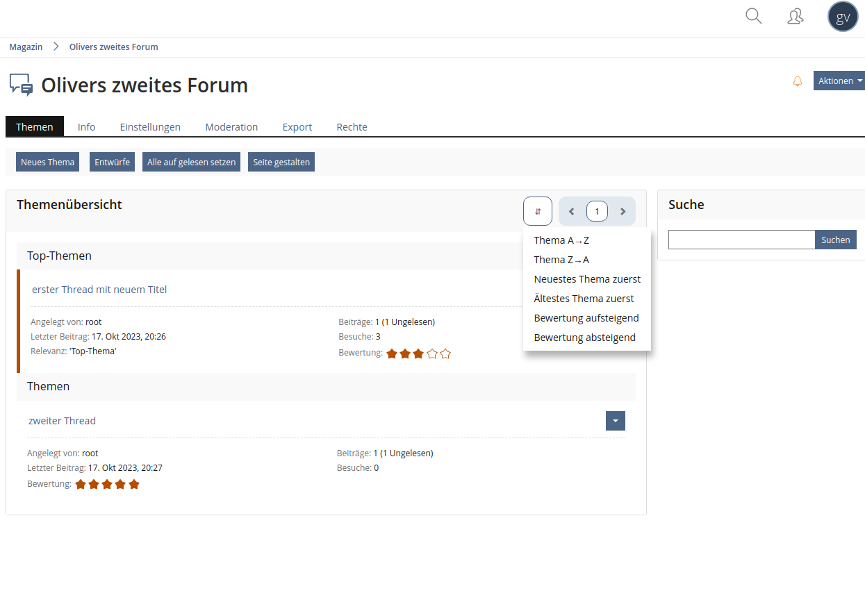
Task: Click the forum speech bubble icon
Action: click(21, 85)
